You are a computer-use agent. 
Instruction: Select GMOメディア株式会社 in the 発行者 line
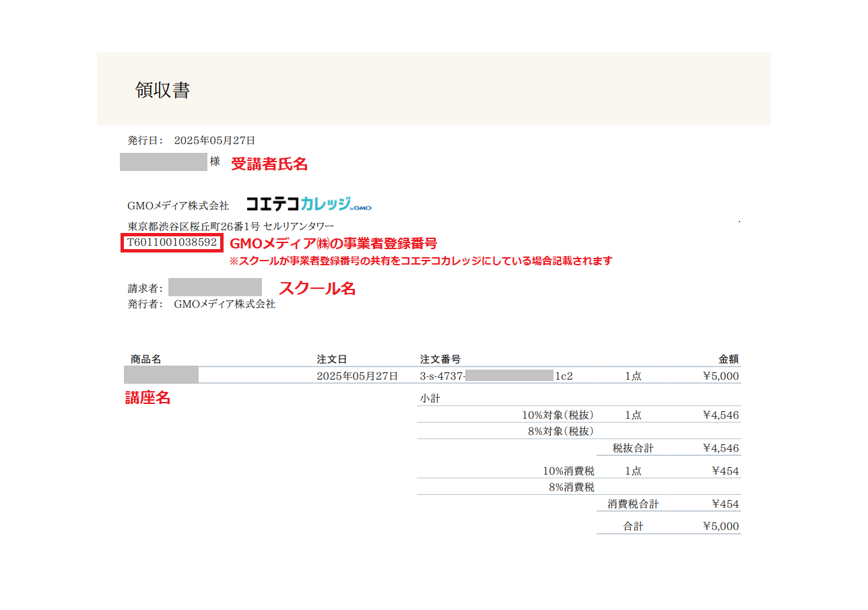225,304
